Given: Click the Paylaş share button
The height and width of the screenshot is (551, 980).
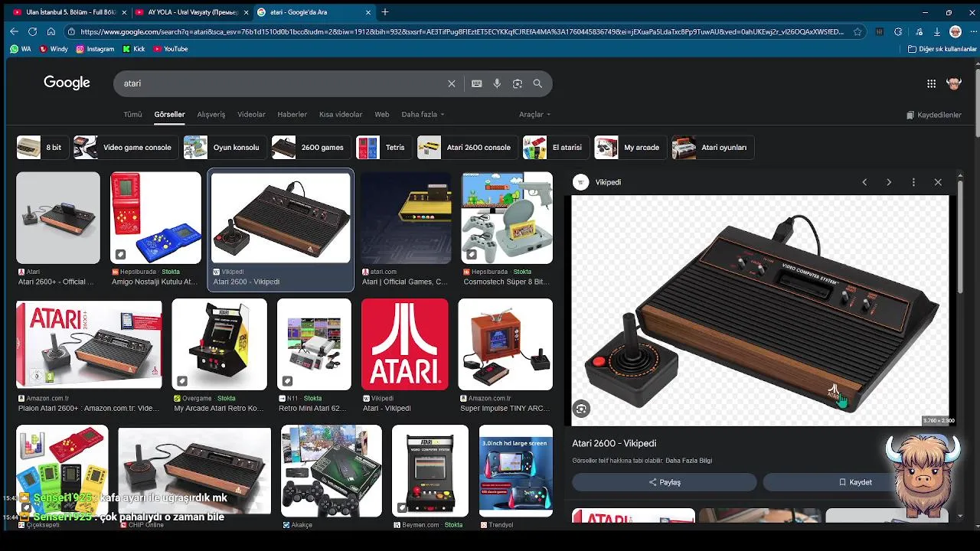Looking at the screenshot, I should click(665, 482).
